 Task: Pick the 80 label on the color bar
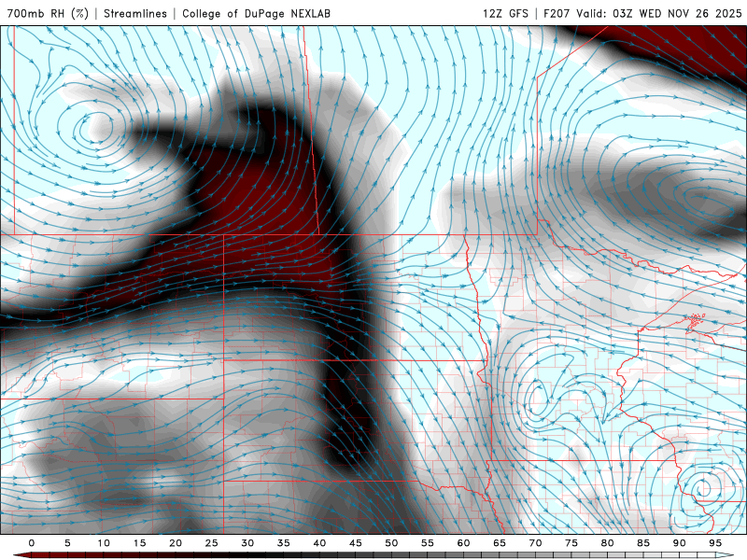(607, 543)
